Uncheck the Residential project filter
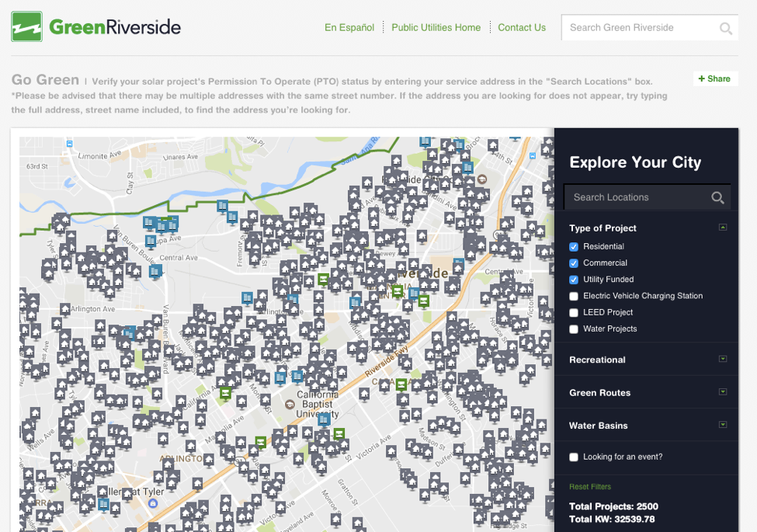The width and height of the screenshot is (757, 532). coord(574,247)
